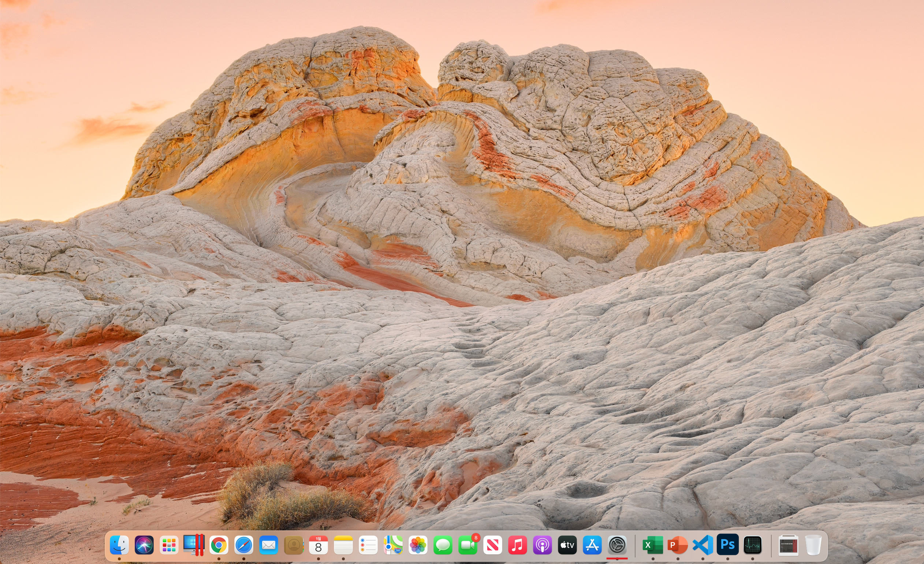This screenshot has height=564, width=924.
Task: Open the Mail app
Action: pyautogui.click(x=268, y=545)
